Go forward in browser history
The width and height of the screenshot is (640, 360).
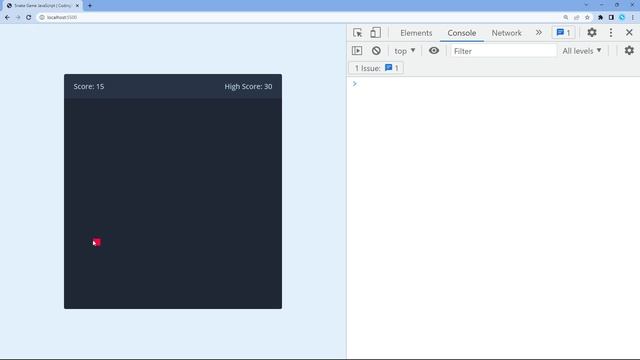tap(18, 18)
